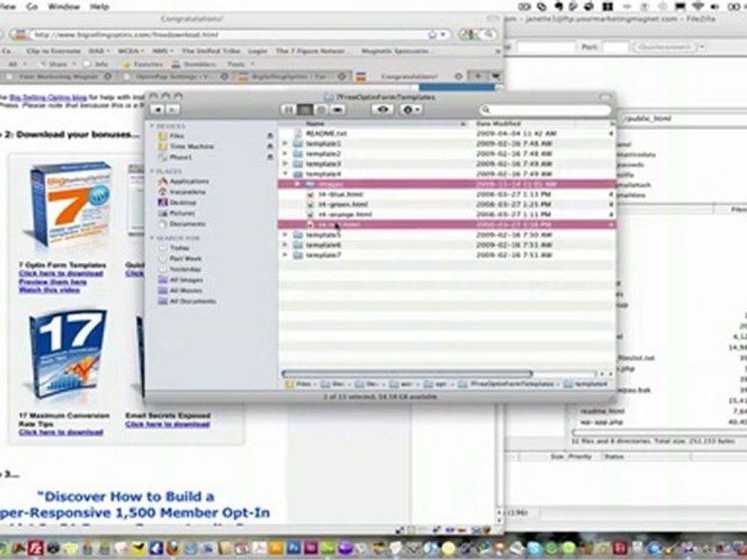Open the Window menu in menu bar
The height and width of the screenshot is (560, 747).
coord(65,6)
